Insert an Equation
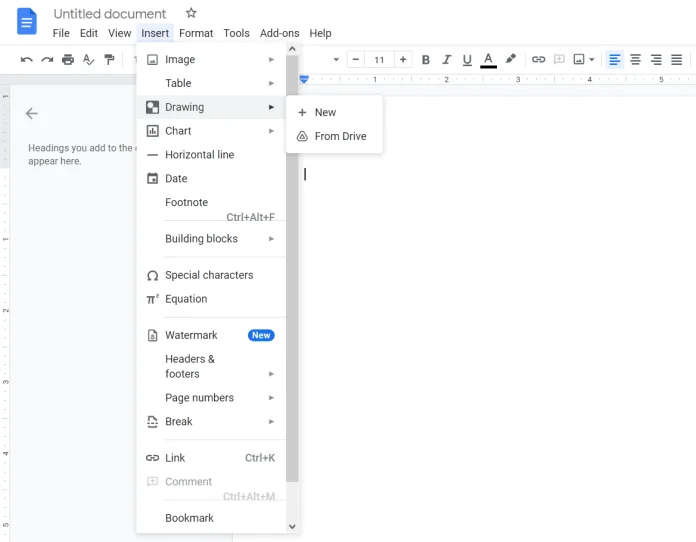Screen dimensions: 696x542 pos(211,299)
